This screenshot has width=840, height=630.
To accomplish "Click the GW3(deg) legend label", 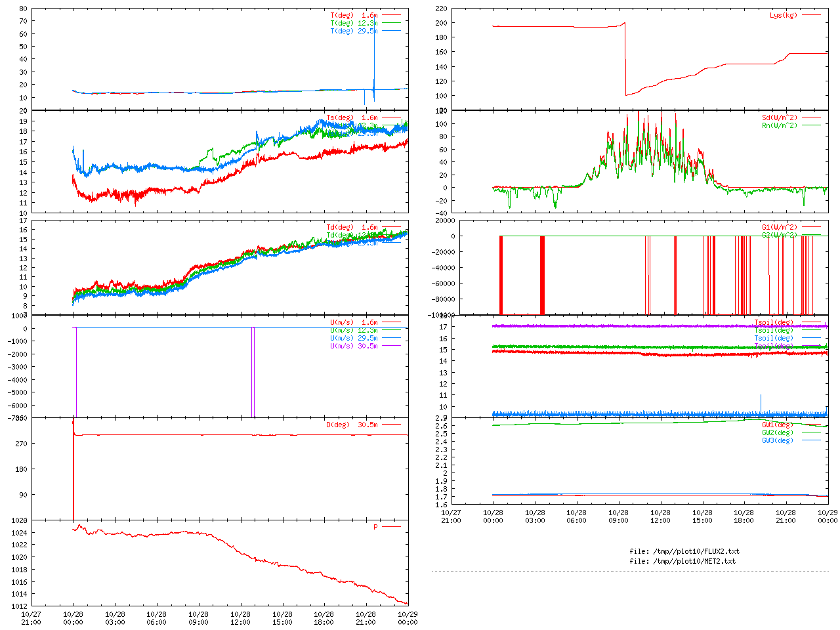I will click(x=777, y=440).
